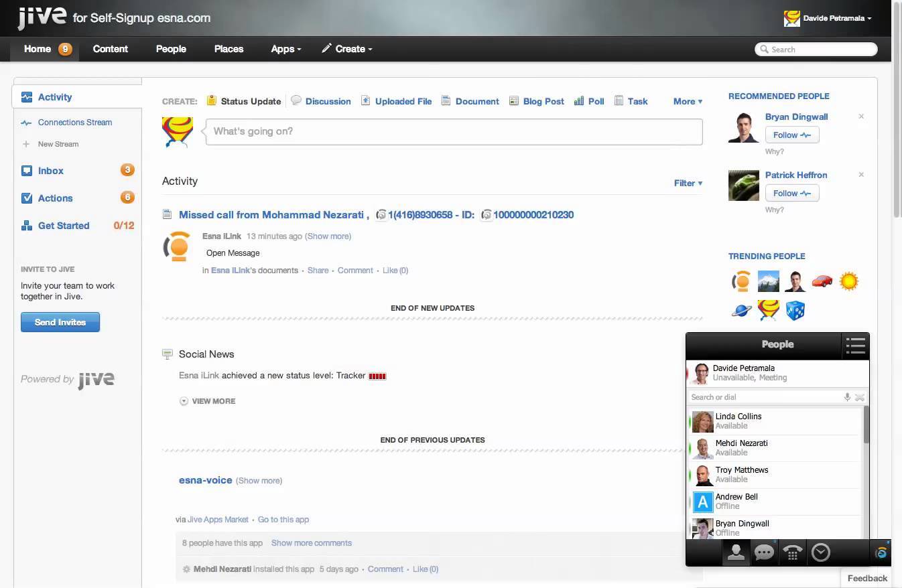Click the Jive logo in header

42,17
